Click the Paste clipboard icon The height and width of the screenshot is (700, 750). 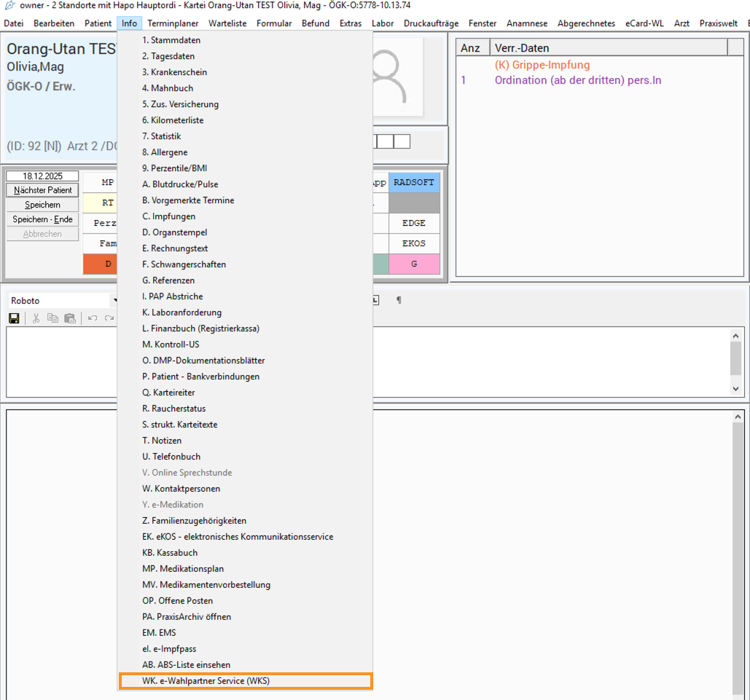click(70, 318)
